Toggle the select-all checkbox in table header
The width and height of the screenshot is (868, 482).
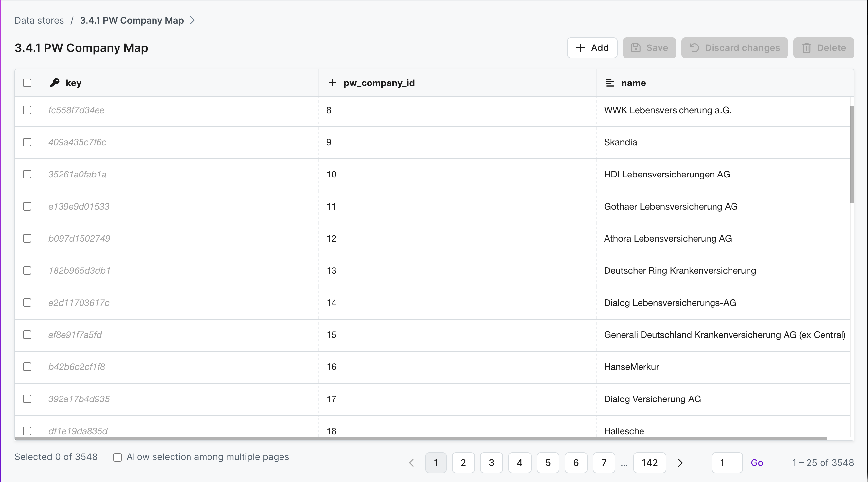click(27, 83)
